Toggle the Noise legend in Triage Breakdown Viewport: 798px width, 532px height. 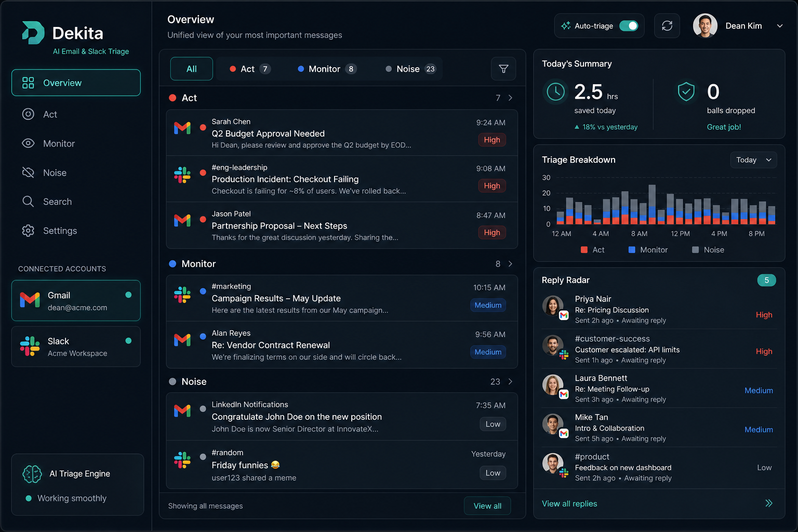pyautogui.click(x=708, y=250)
